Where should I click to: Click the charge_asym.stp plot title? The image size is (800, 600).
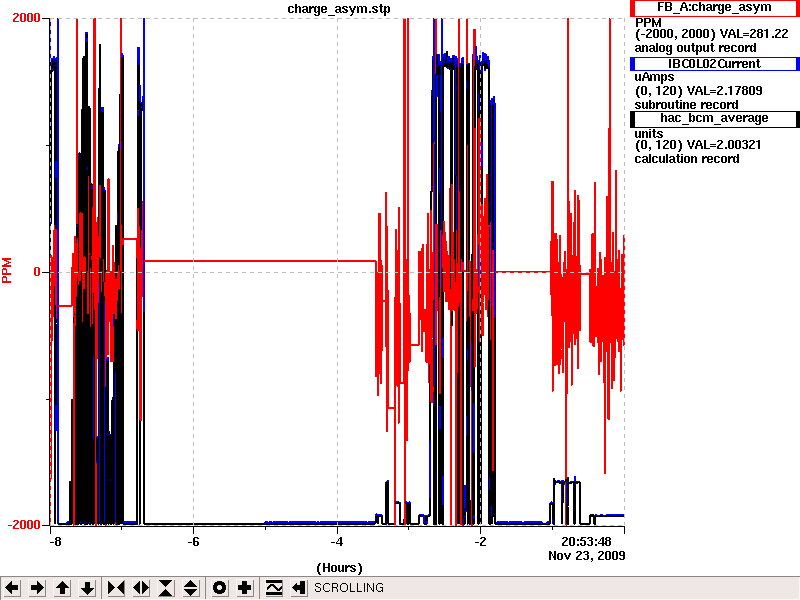[339, 9]
